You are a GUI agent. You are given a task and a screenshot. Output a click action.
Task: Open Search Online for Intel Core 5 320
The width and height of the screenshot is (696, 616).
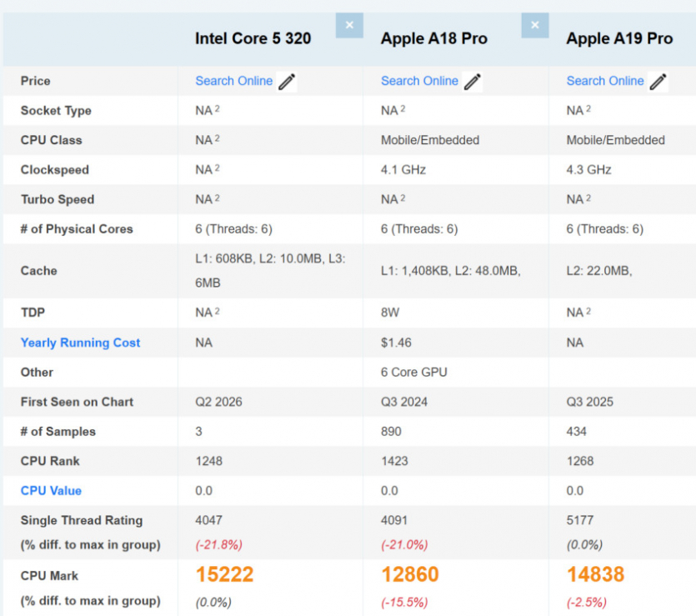coord(233,81)
